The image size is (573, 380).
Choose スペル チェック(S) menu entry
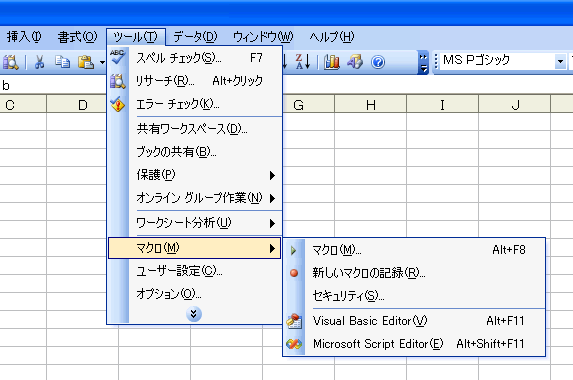click(195, 58)
